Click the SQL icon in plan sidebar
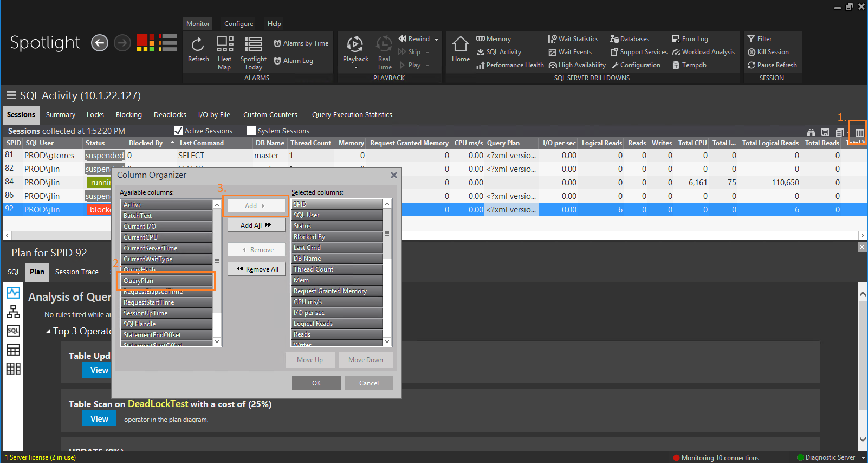Viewport: 868px width, 464px height. click(13, 331)
